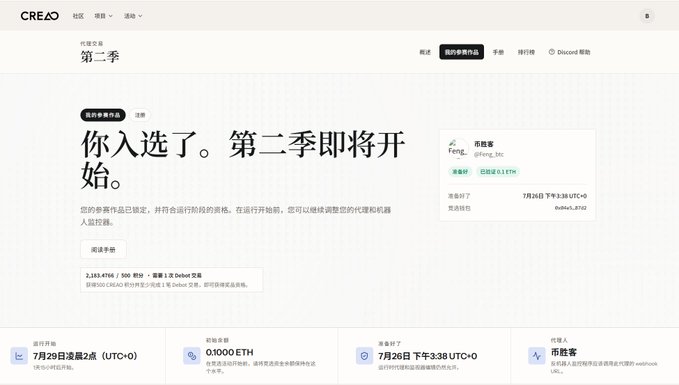Screen dimensions: 679x385
Task: Click the 注册 pill badge
Action: pos(140,115)
